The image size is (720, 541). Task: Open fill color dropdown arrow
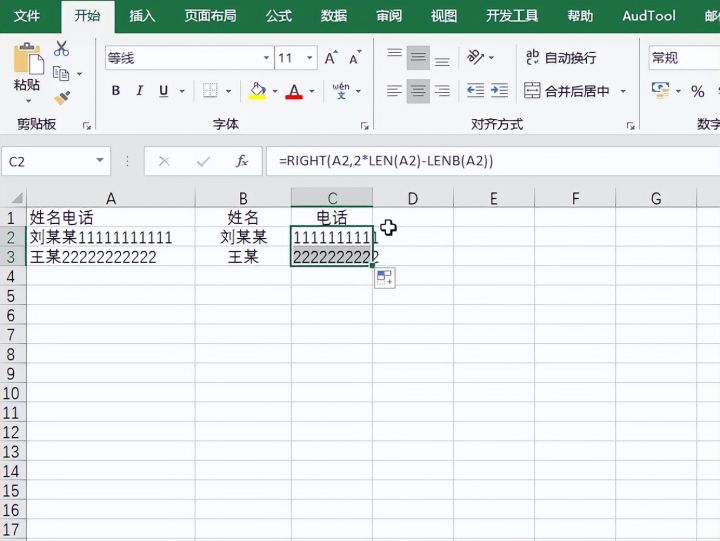coord(275,91)
